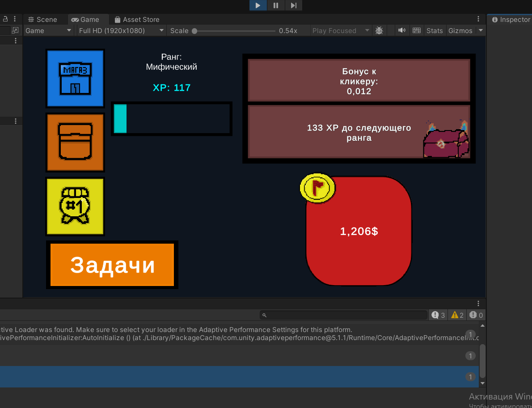This screenshot has width=532, height=408.
Task: Toggle Console warnings filter showing 2
Action: point(457,315)
